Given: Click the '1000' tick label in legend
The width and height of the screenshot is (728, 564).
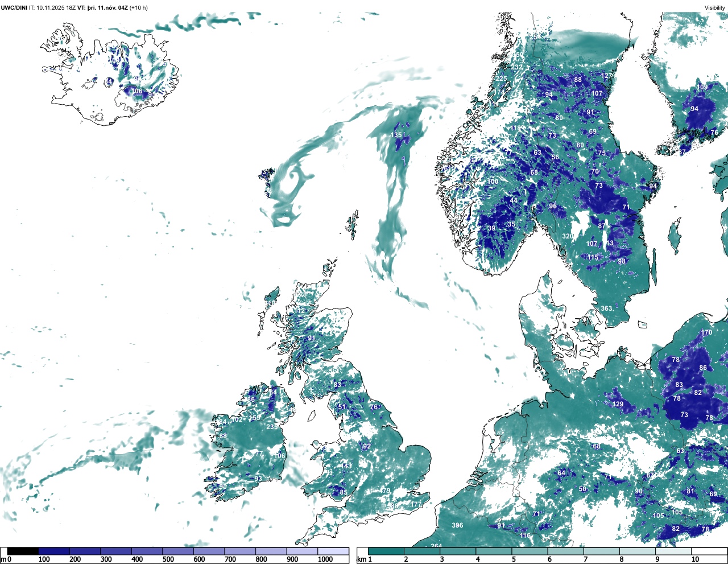Looking at the screenshot, I should (325, 559).
